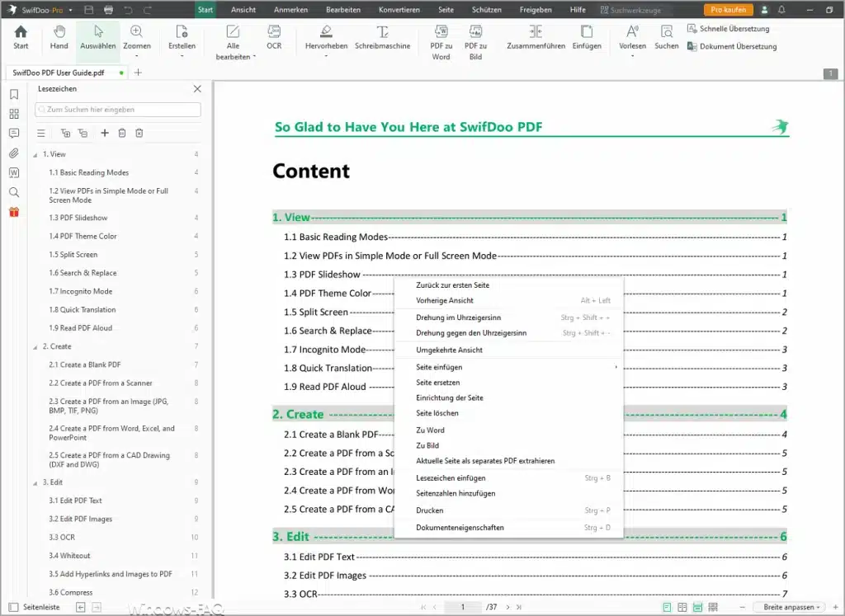Open the Ansicht ribbon tab
Image resolution: width=845 pixels, height=616 pixels.
click(x=243, y=10)
